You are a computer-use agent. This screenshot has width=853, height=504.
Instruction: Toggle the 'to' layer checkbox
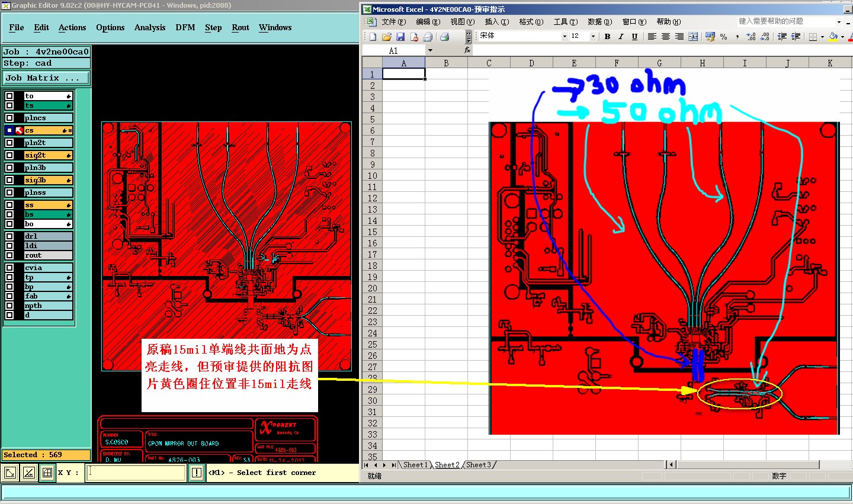(9, 96)
